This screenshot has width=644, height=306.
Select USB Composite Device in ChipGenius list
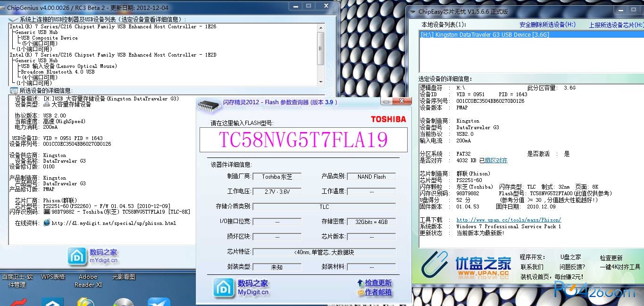click(49, 38)
